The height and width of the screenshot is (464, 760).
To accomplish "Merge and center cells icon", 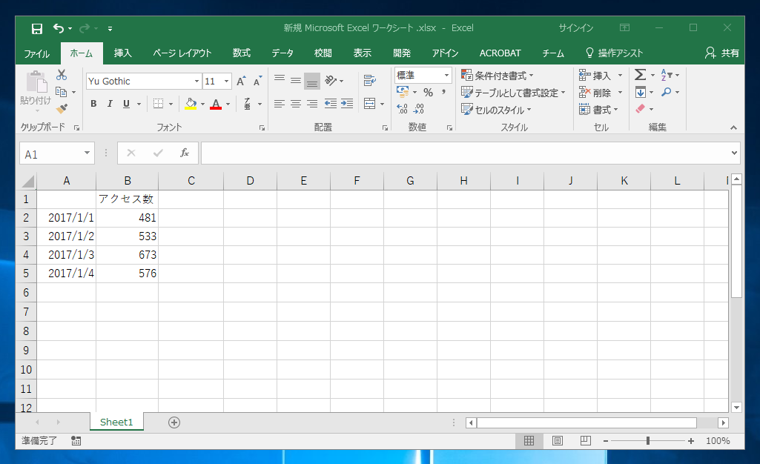I will pos(370,103).
